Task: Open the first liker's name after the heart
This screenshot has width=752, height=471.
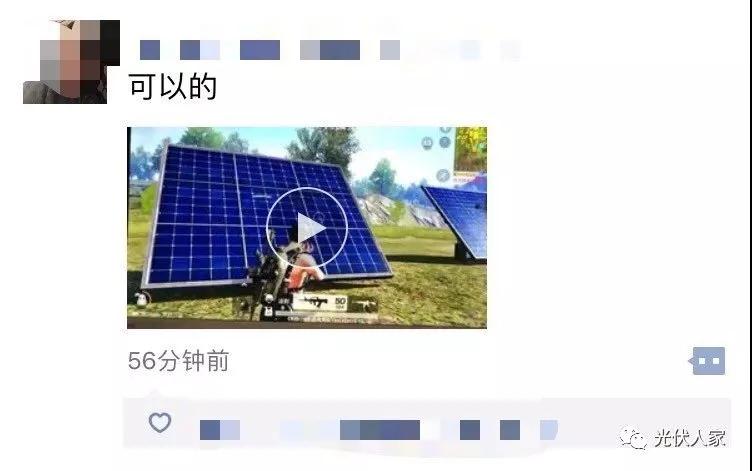Action: (x=220, y=430)
